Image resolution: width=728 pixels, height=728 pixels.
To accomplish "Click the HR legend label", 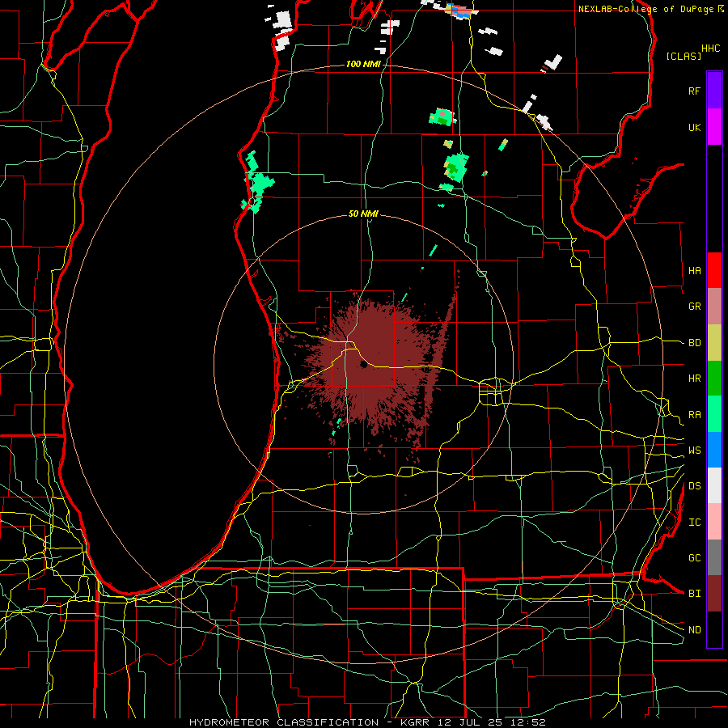I will pos(694,379).
